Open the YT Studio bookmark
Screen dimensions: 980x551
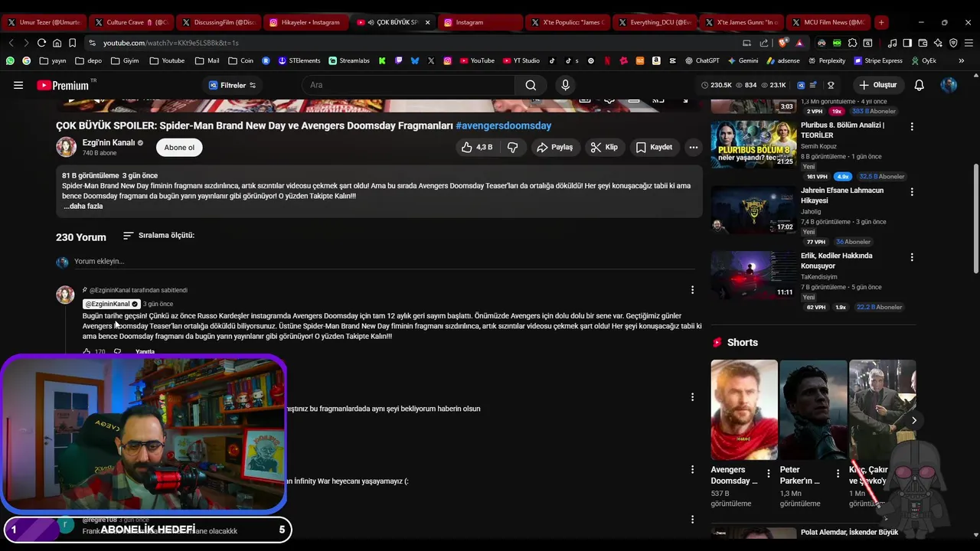point(521,60)
